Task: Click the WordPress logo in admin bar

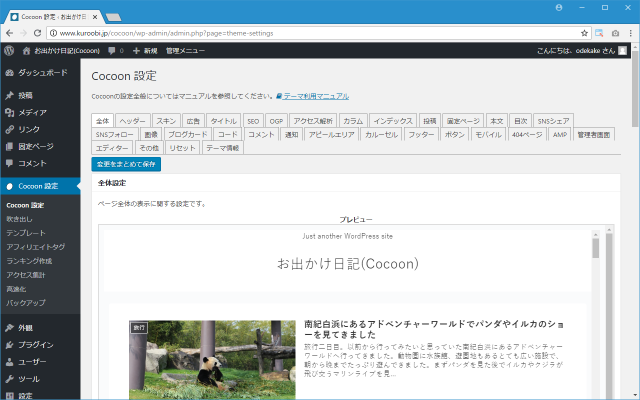Action: 8,49
